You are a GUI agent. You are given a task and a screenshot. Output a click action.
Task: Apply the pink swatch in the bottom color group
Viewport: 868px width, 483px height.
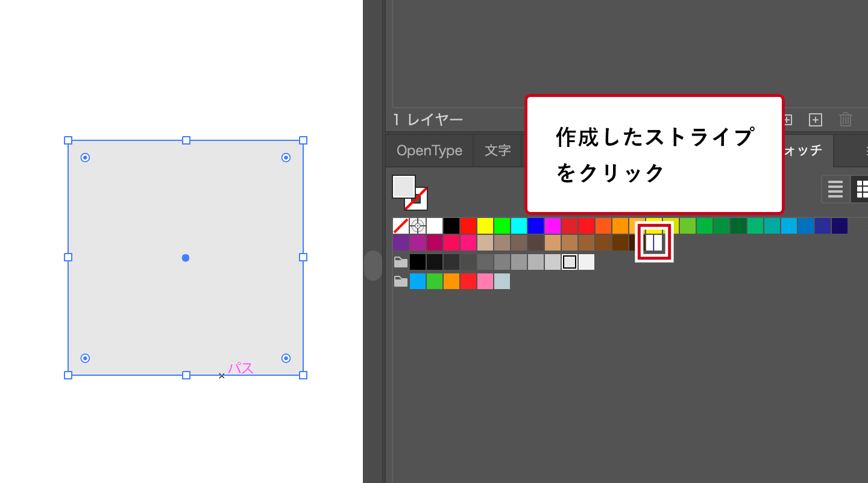(x=485, y=281)
